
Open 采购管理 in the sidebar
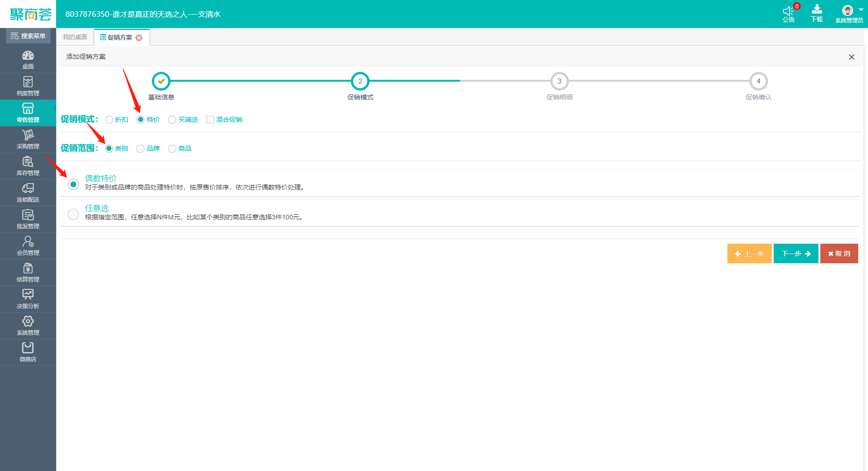(28, 140)
